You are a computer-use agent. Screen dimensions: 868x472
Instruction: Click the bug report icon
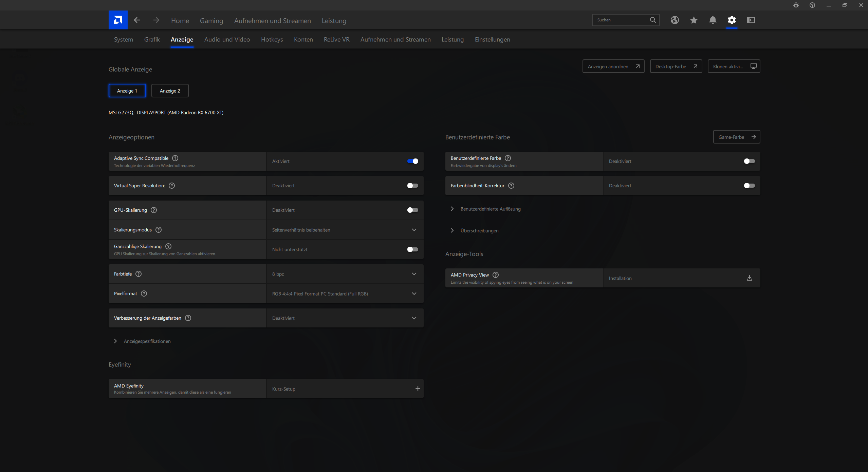(x=796, y=5)
